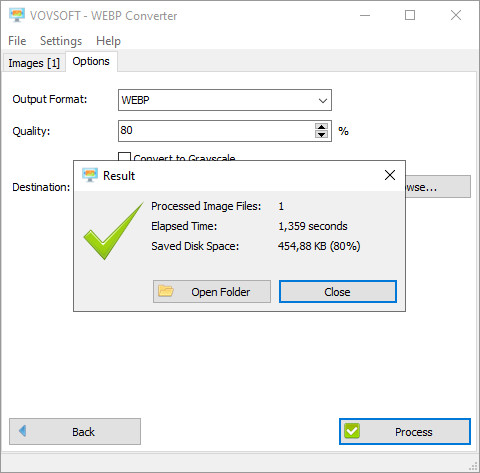480x473 pixels.
Task: Click the blue back arrow icon
Action: 23,431
